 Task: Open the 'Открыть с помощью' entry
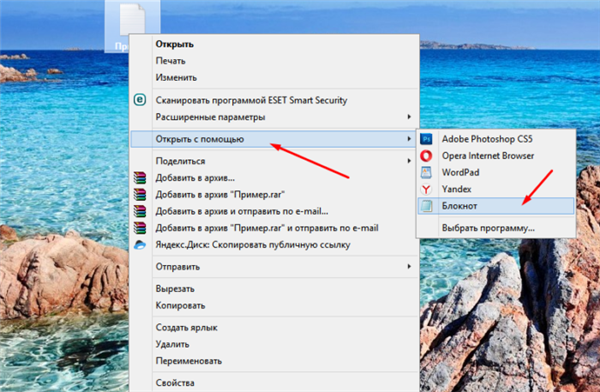tap(274, 139)
